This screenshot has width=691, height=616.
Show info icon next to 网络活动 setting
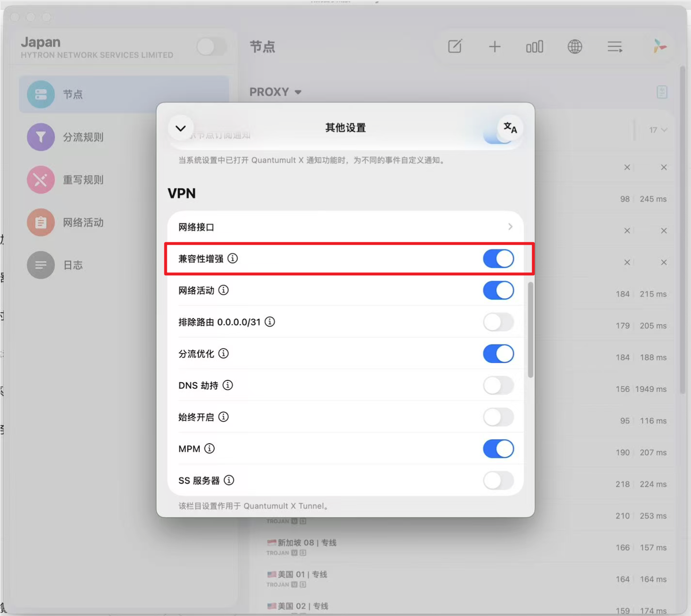pyautogui.click(x=224, y=290)
